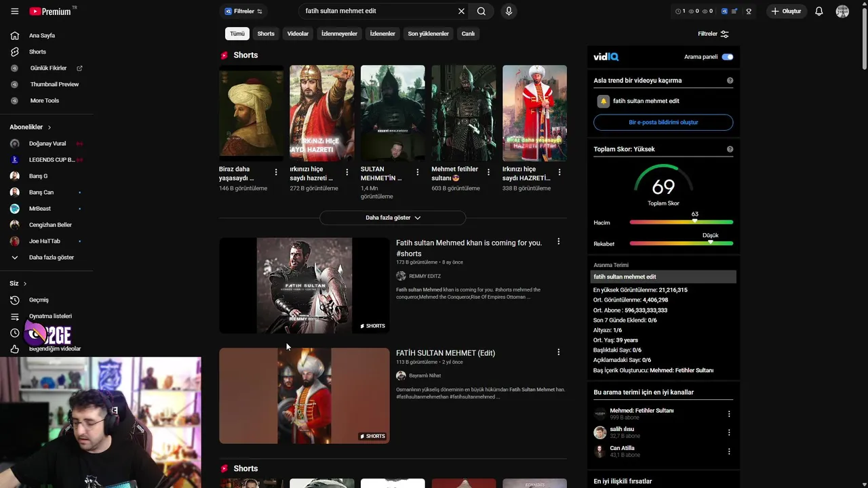Expand shorts with Daha fazla göster
Image resolution: width=868 pixels, height=488 pixels.
[x=393, y=218]
